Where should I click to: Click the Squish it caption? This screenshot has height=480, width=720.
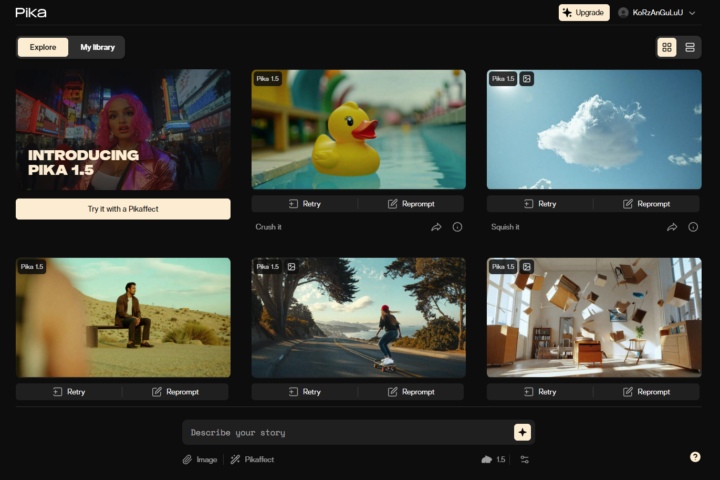505,227
